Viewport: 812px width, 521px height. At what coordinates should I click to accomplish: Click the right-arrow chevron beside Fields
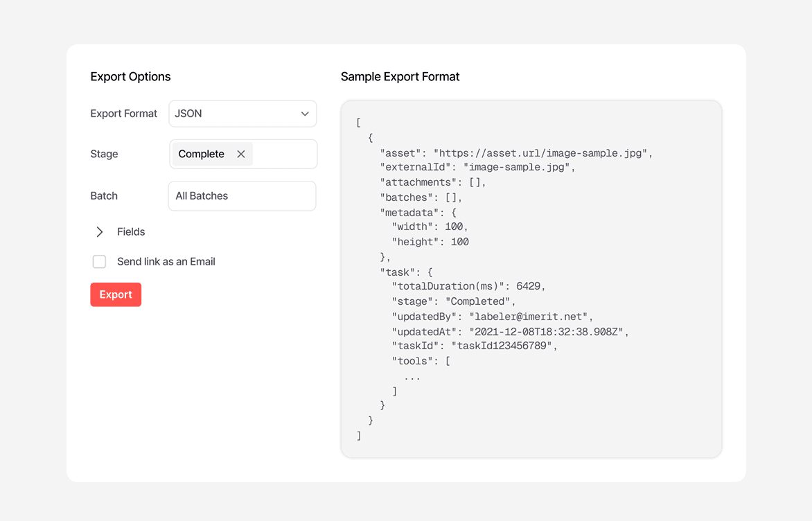tap(99, 231)
